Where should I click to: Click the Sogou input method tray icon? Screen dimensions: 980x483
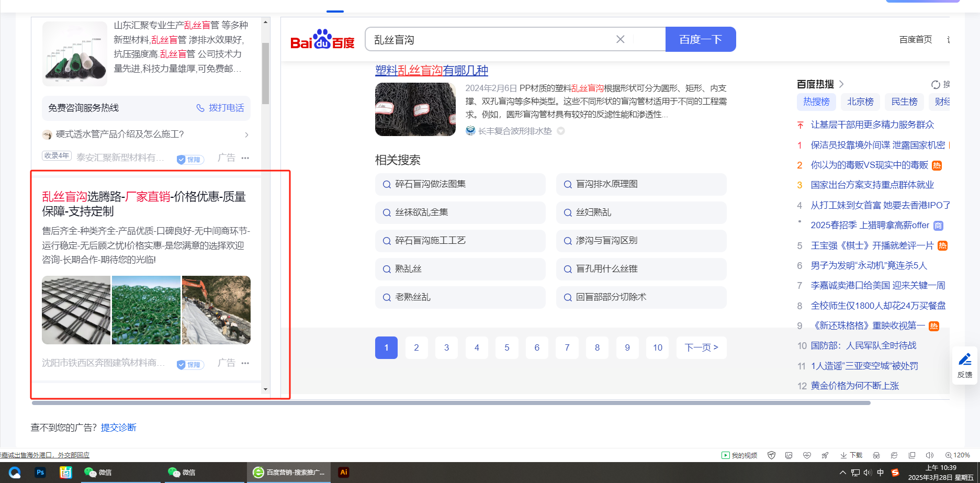(895, 473)
